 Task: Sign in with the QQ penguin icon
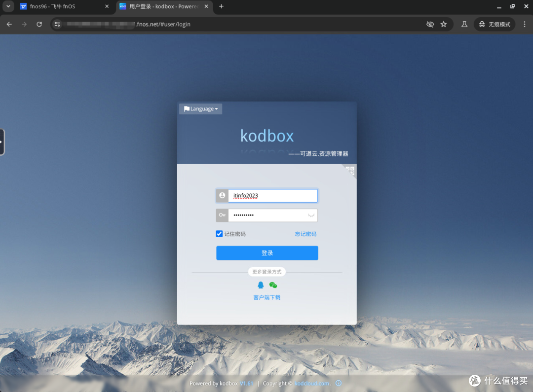coord(261,285)
